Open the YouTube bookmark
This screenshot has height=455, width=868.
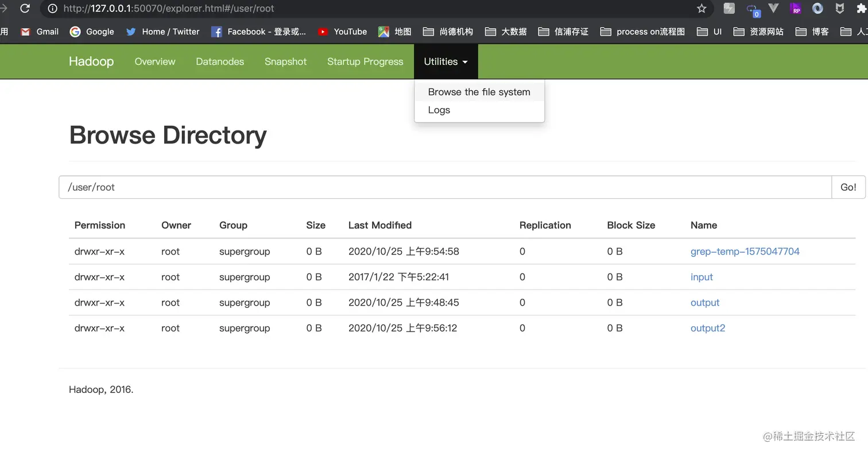(342, 32)
